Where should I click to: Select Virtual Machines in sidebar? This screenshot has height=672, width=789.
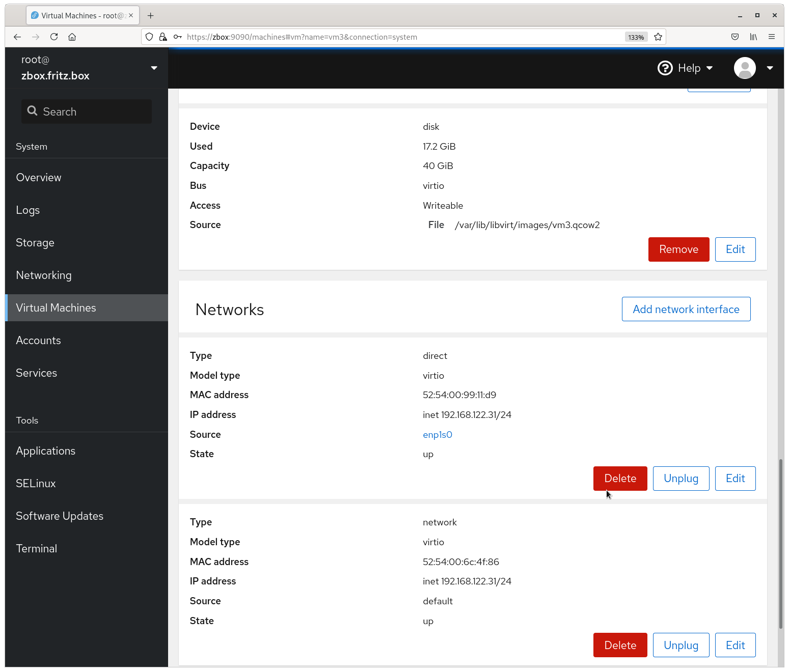[x=87, y=307]
